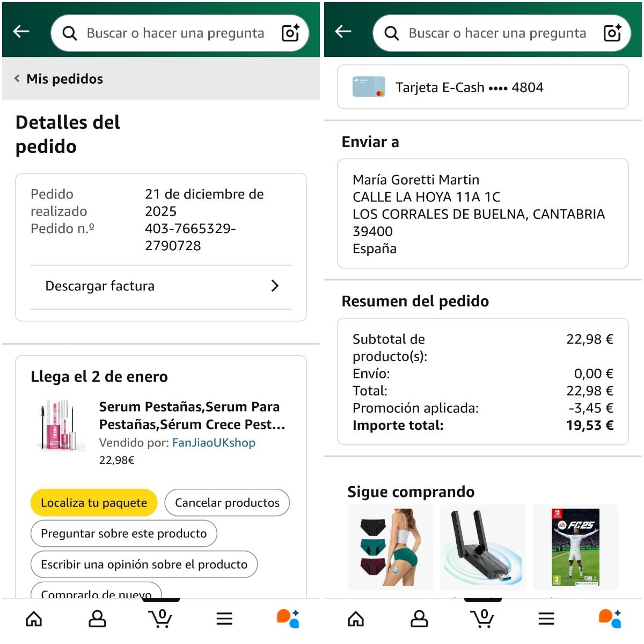Tap the back arrow in left screen header
The width and height of the screenshot is (644, 644).
(x=21, y=32)
